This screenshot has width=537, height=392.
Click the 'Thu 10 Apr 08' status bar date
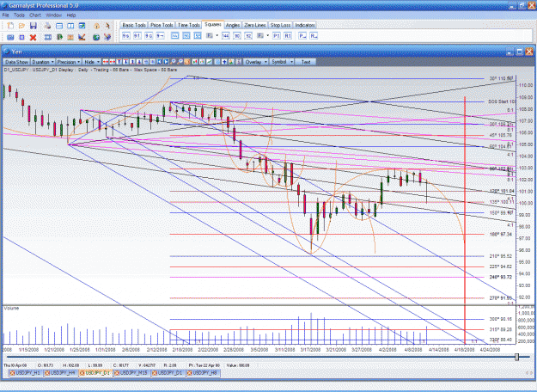15,365
